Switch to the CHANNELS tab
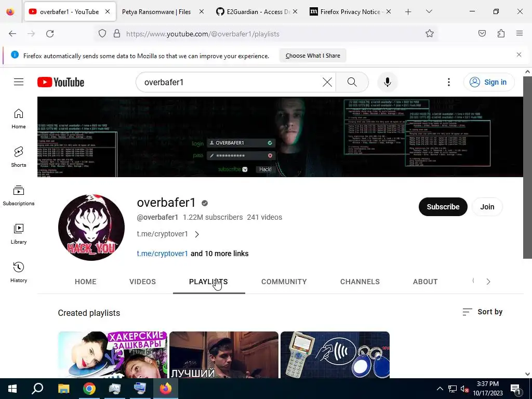Screen dimensions: 532x399 click(360, 282)
